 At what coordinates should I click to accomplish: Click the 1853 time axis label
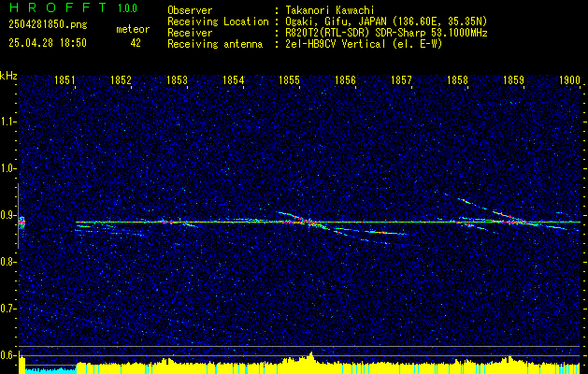pyautogui.click(x=177, y=80)
